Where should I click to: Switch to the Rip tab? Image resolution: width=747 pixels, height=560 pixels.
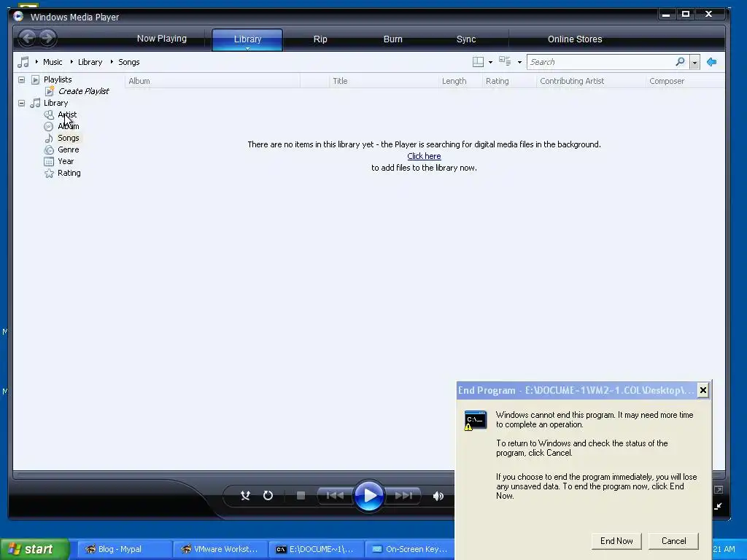click(x=320, y=39)
